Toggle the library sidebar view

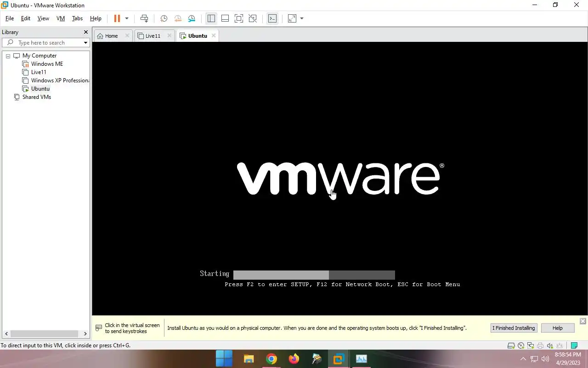pos(211,18)
